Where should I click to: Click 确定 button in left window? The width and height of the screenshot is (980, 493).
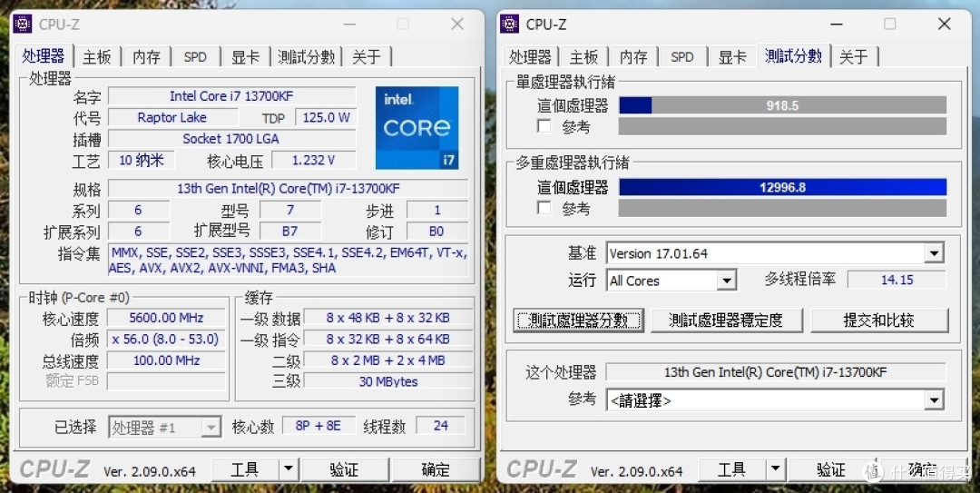pos(436,469)
